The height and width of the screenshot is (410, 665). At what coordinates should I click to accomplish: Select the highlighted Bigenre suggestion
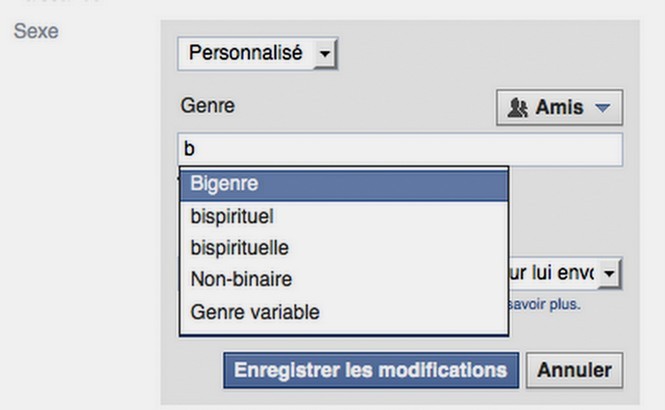[344, 184]
